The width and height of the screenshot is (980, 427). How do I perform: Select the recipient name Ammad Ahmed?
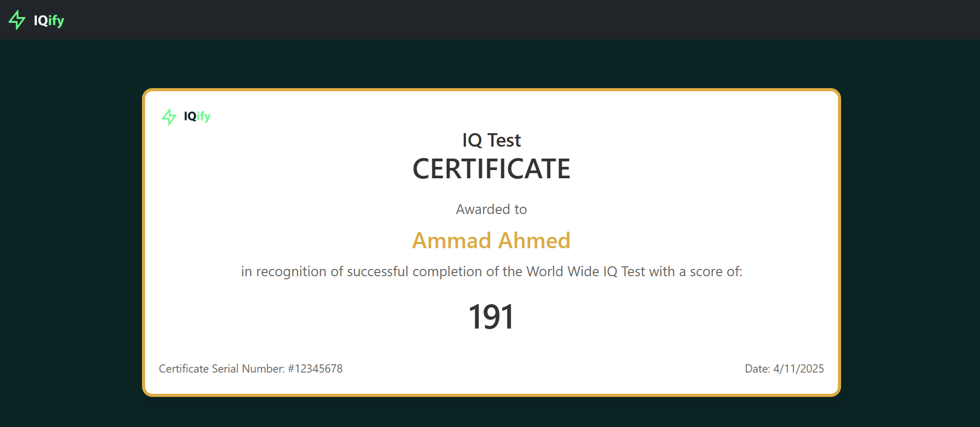491,240
